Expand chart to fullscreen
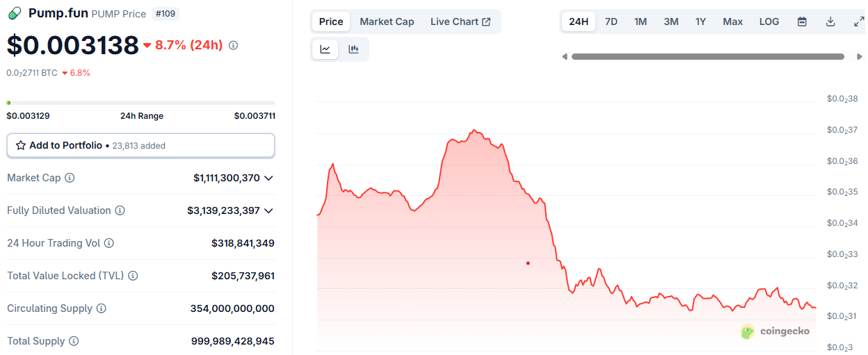 tap(859, 22)
